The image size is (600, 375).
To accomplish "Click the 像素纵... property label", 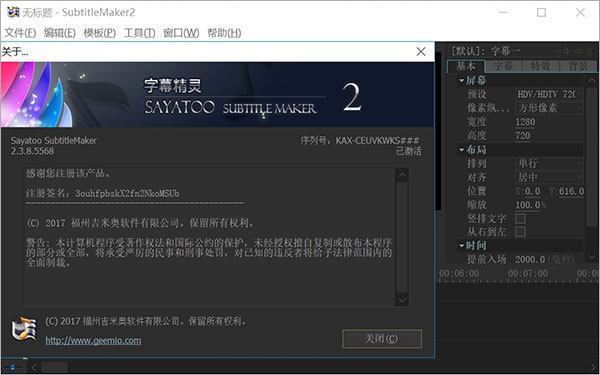I will click(488, 108).
